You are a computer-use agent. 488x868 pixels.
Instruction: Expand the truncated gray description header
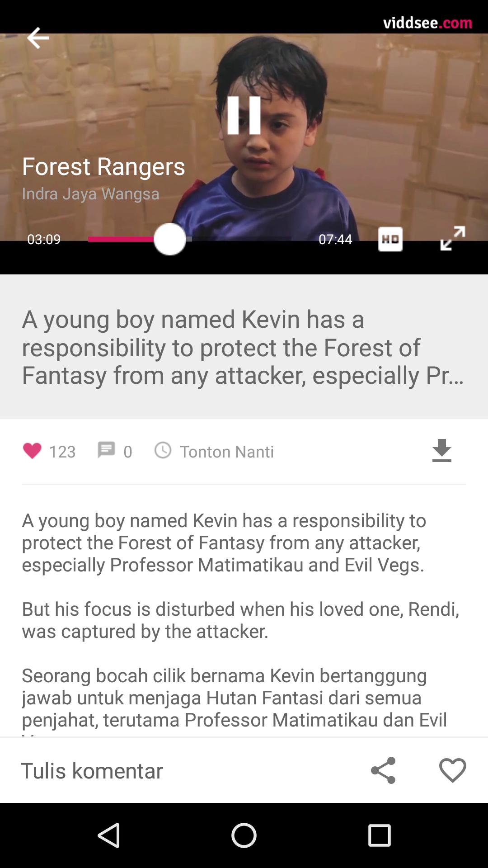point(244,347)
